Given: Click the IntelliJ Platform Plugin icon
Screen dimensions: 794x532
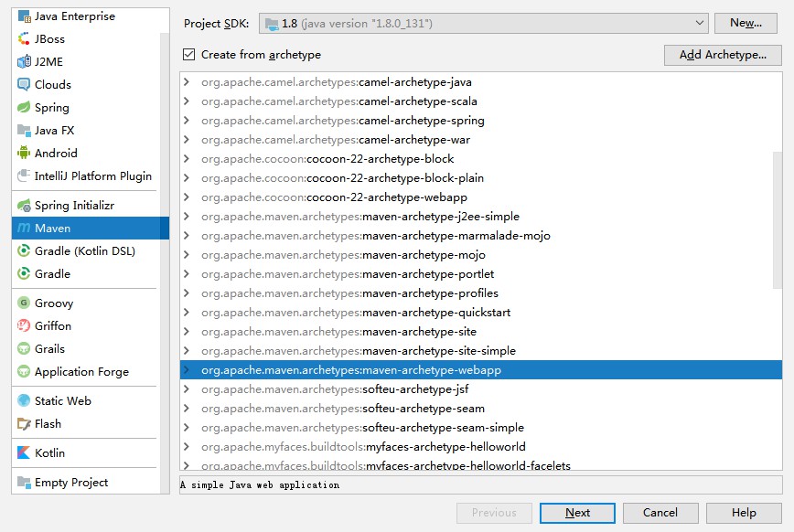Looking at the screenshot, I should [24, 176].
